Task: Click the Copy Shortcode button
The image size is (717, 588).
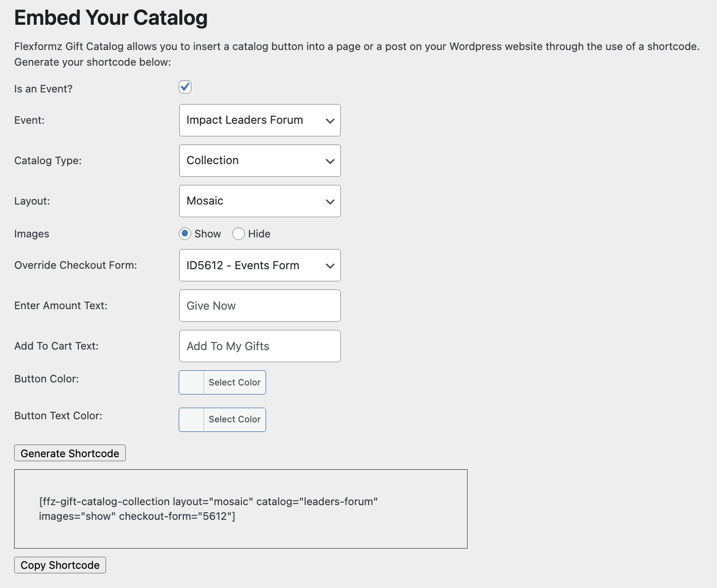Action: (60, 565)
